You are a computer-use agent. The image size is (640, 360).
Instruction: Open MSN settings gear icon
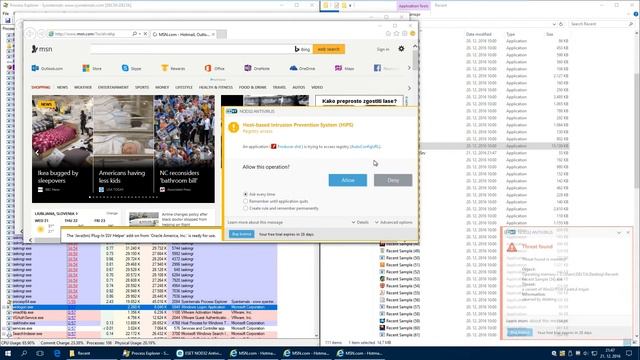(x=401, y=49)
